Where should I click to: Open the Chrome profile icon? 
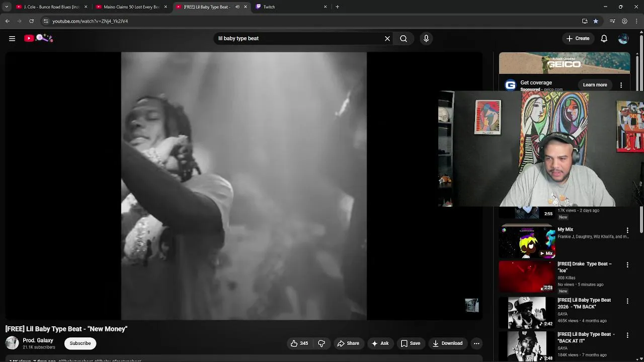click(x=624, y=21)
